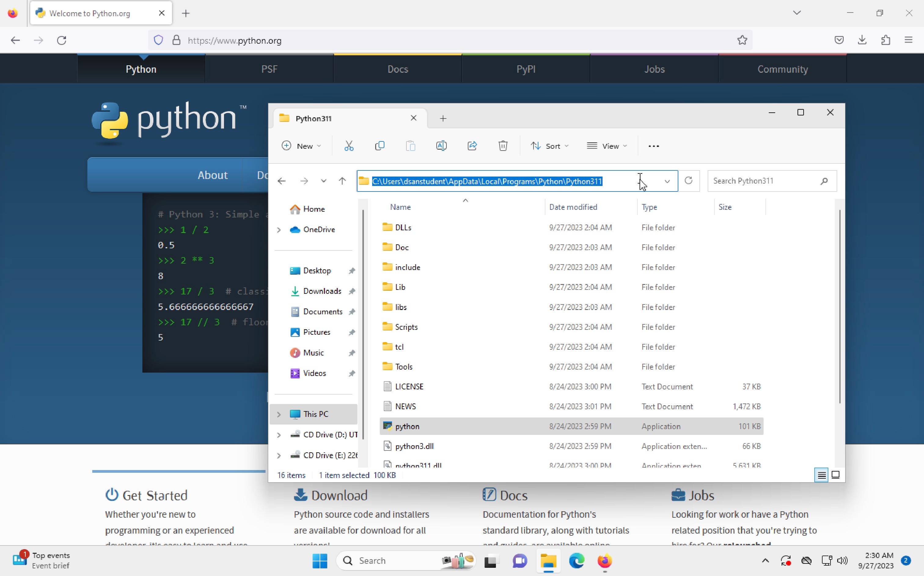Image resolution: width=924 pixels, height=576 pixels.
Task: Open Microsoft Edge from the taskbar
Action: (577, 561)
